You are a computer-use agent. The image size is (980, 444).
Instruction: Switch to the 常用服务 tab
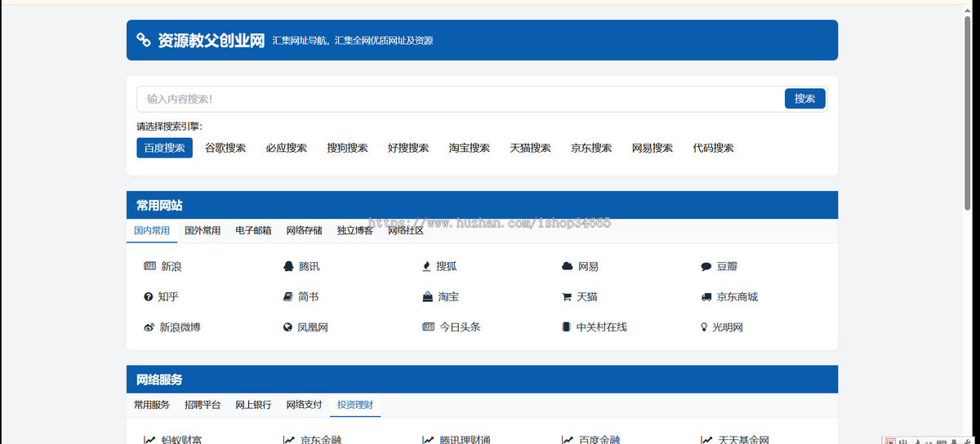coord(152,405)
